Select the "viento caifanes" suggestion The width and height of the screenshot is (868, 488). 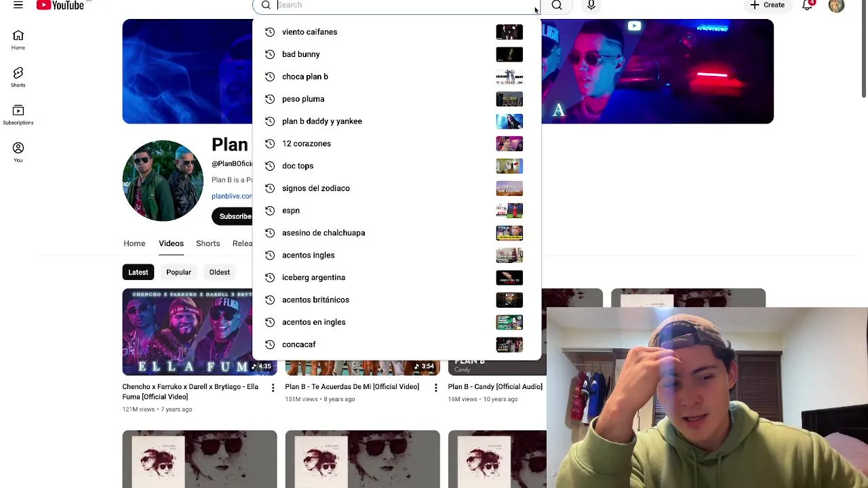pos(397,32)
